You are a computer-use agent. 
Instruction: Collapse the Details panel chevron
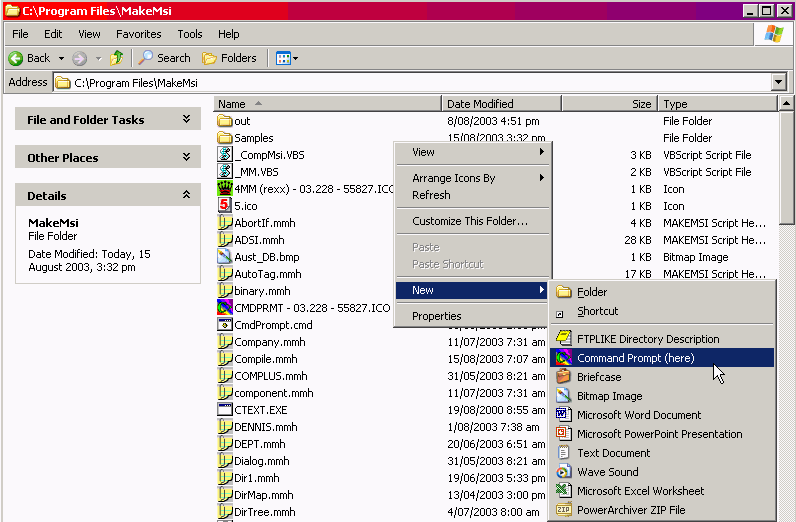coord(186,195)
